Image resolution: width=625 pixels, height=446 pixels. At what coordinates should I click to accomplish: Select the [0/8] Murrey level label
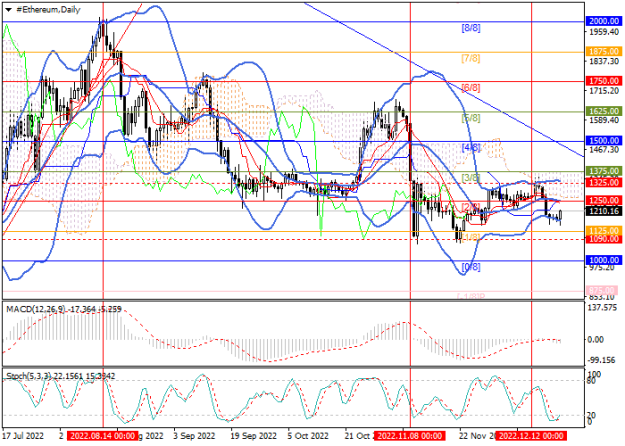point(471,267)
